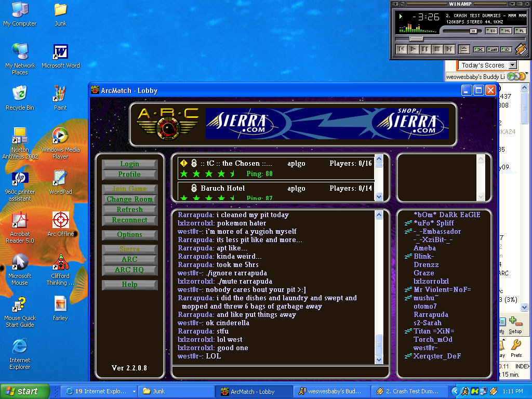Toggle Winamp repeat mode

[506, 49]
